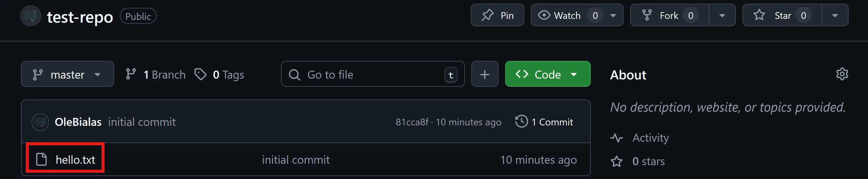Star the test-repo repository
Screen dimensions: 868x179
coord(776,16)
